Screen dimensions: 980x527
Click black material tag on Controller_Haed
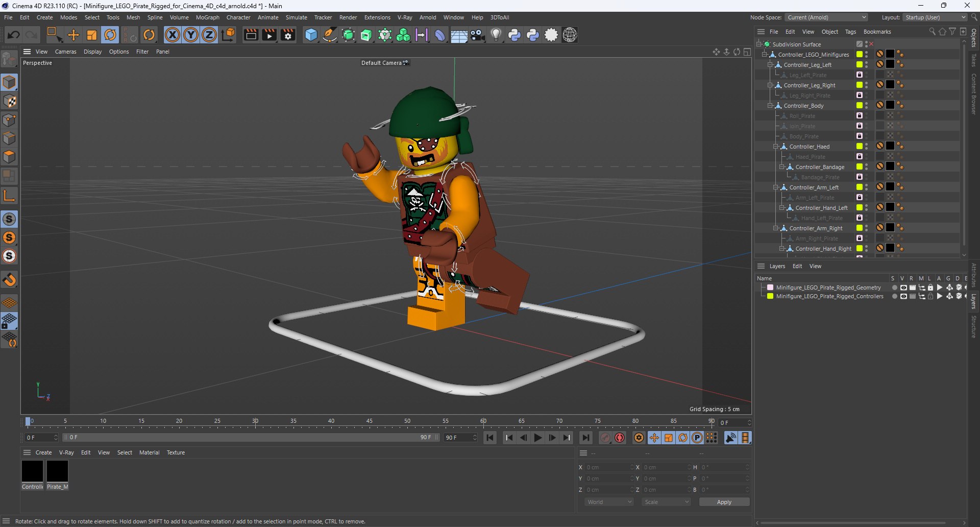[x=890, y=146]
